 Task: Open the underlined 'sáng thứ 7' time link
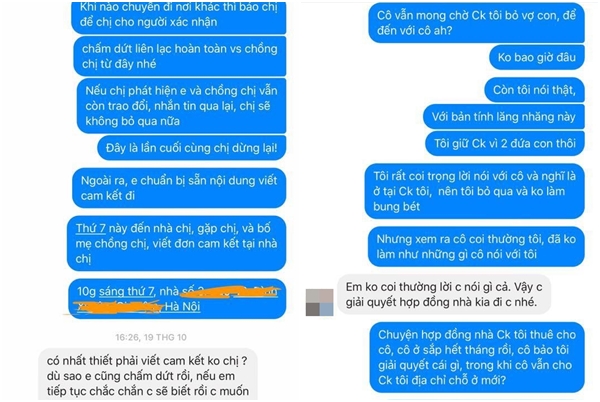click(126, 292)
